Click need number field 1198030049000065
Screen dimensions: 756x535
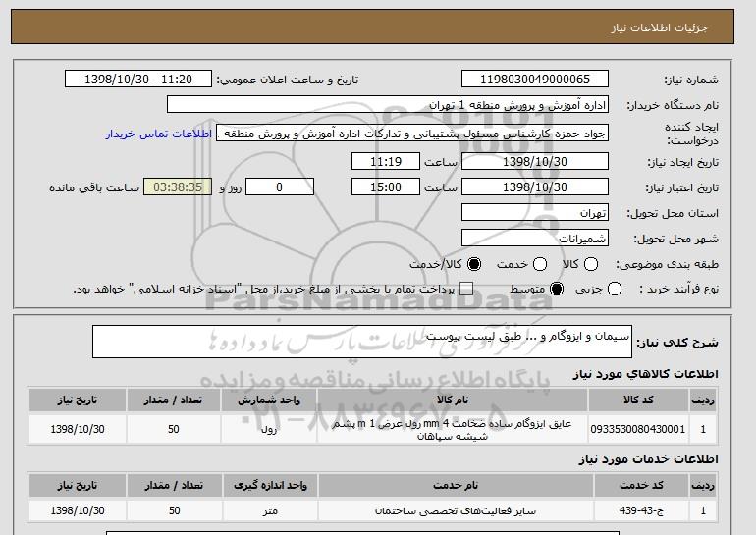tap(535, 80)
